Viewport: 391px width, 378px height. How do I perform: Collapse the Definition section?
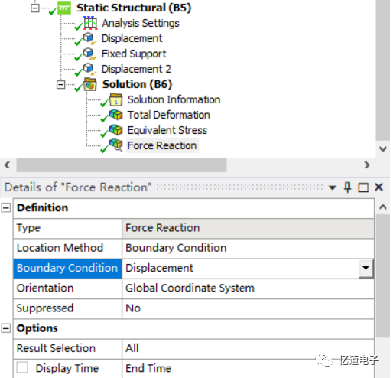coord(6,208)
